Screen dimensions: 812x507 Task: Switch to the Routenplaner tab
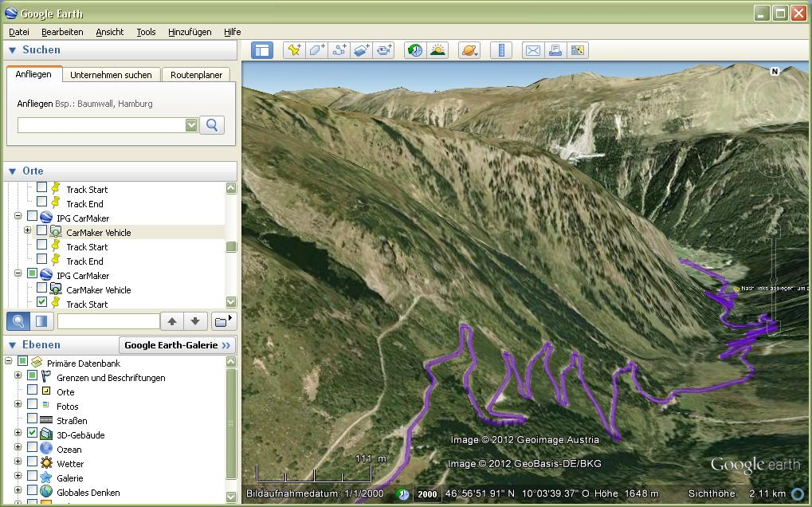point(196,75)
